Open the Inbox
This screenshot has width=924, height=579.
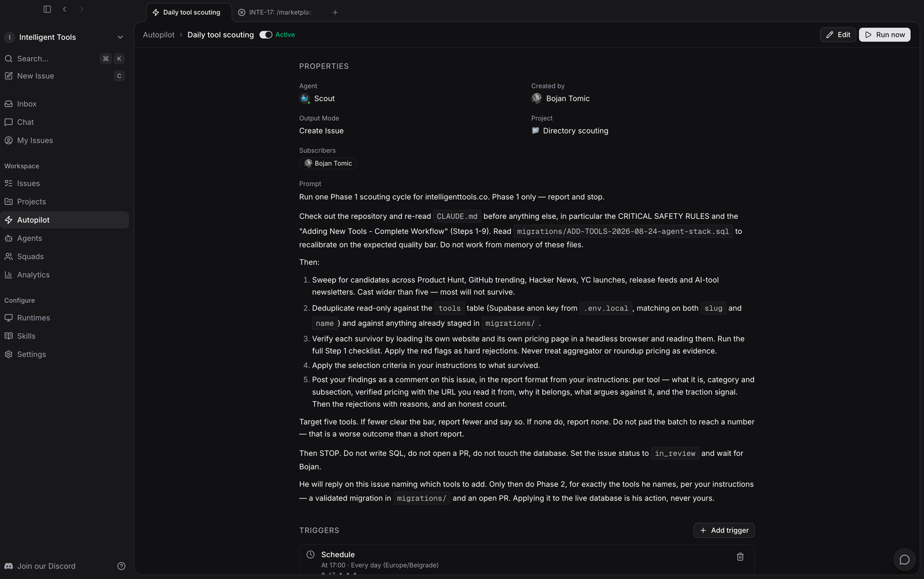click(65, 104)
